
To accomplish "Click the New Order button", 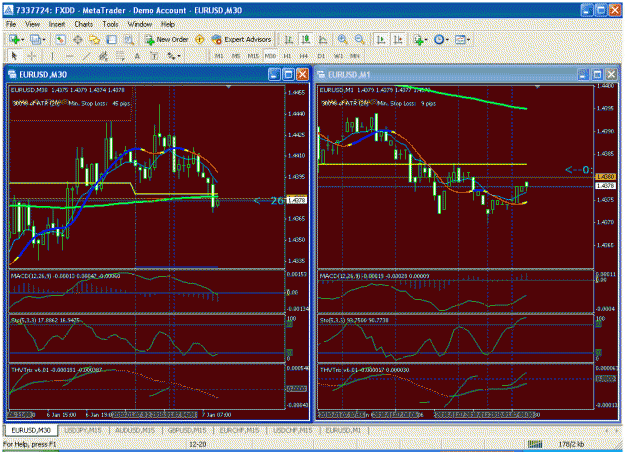I will pos(167,39).
